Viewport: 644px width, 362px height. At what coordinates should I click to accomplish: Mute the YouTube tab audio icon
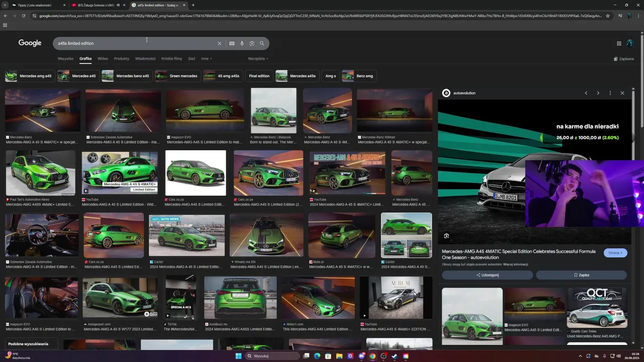(x=118, y=5)
